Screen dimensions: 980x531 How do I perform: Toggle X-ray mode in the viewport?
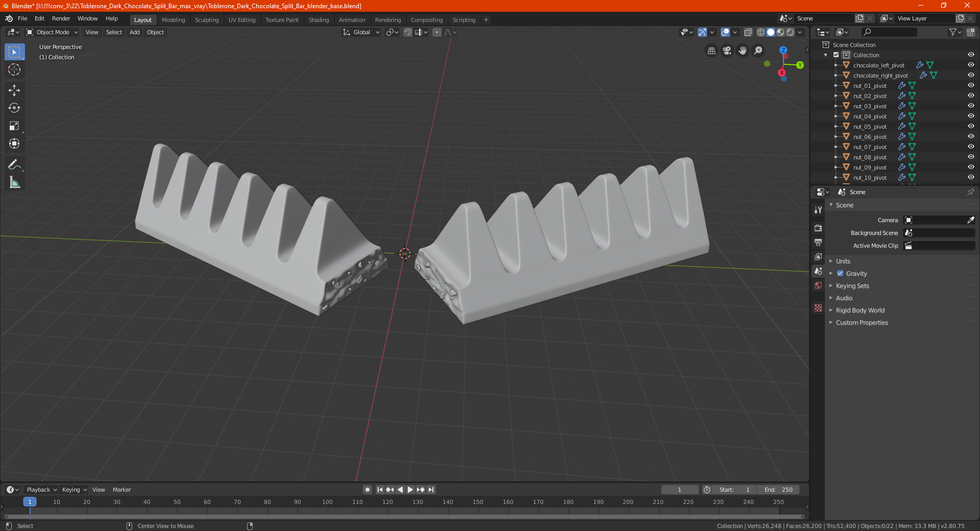pyautogui.click(x=748, y=32)
